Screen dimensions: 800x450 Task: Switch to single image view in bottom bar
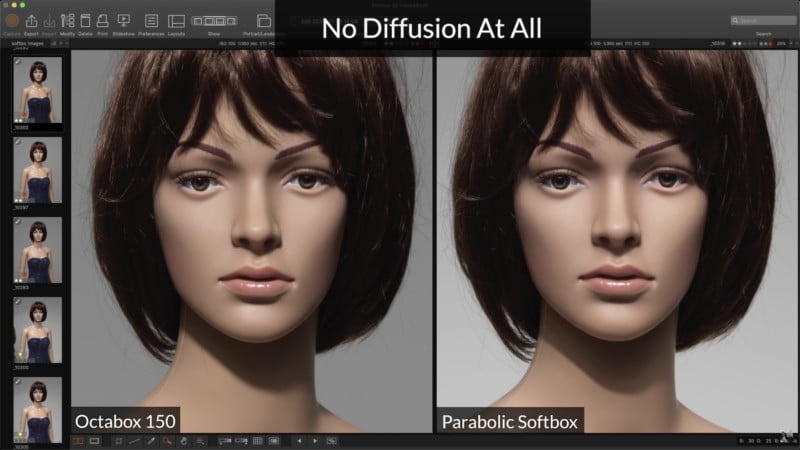(95, 440)
